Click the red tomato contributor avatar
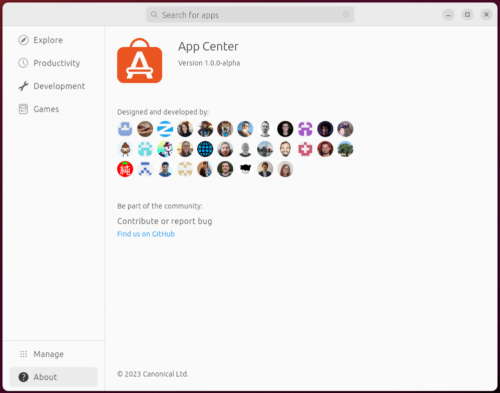The height and width of the screenshot is (393, 500). coord(125,169)
